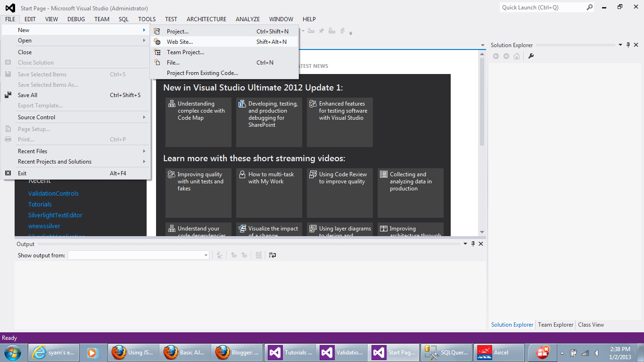Open Solution Explorer settings via the wrench icon

[531, 56]
